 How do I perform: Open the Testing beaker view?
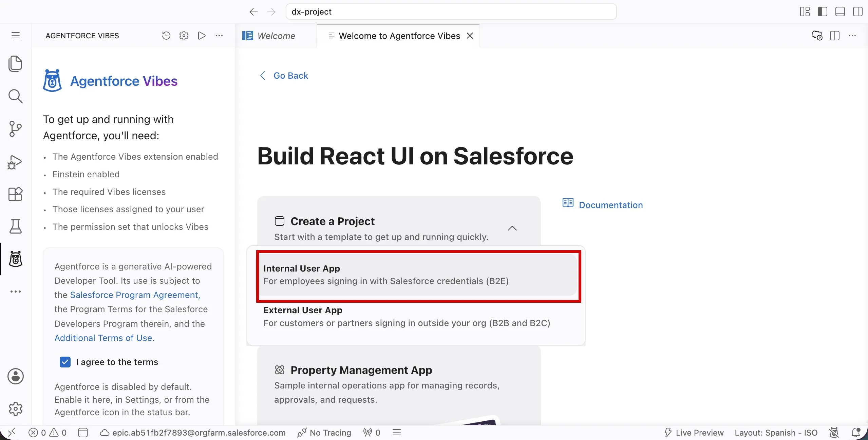[15, 226]
